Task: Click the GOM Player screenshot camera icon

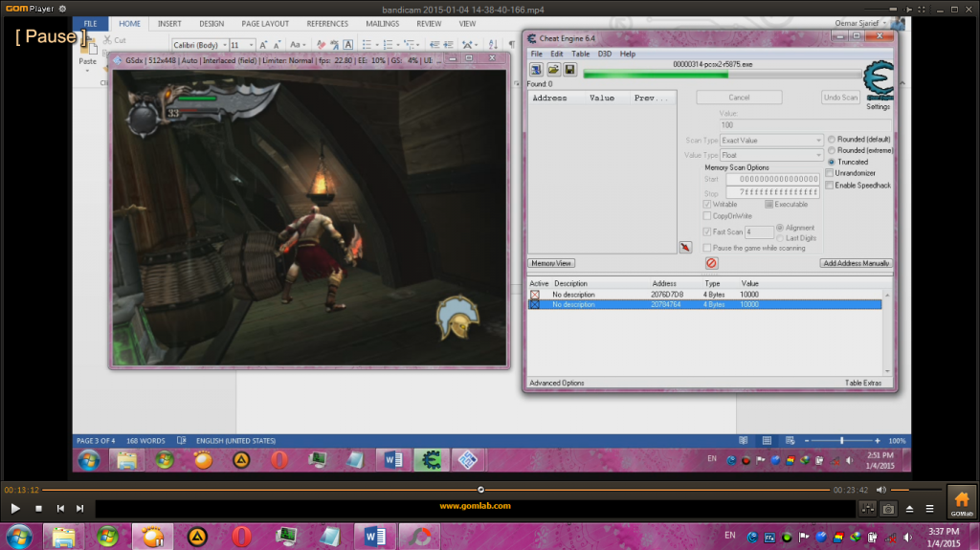Action: [888, 510]
